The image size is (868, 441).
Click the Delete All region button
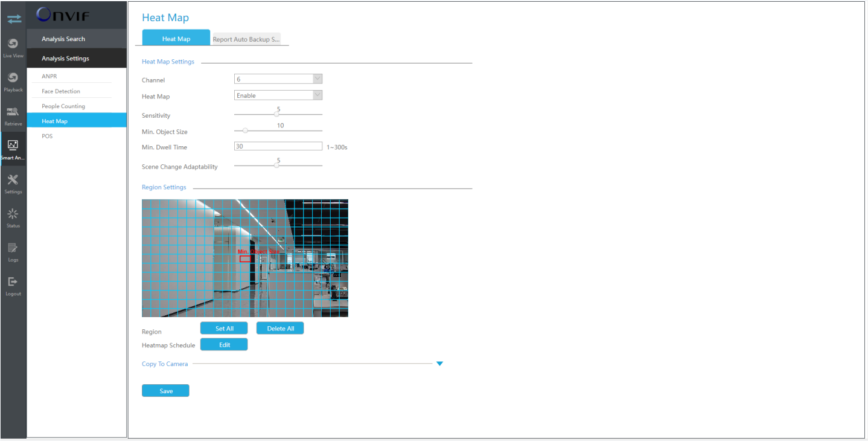280,329
